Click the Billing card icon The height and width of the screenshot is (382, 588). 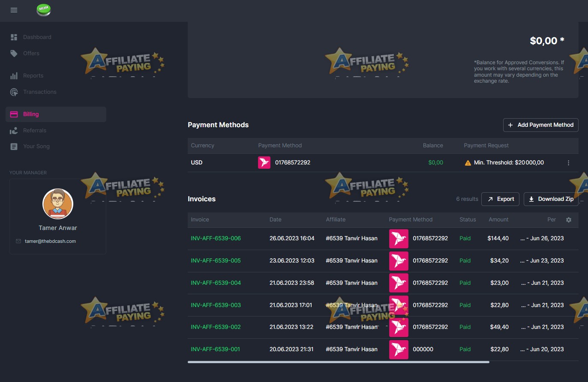point(14,114)
